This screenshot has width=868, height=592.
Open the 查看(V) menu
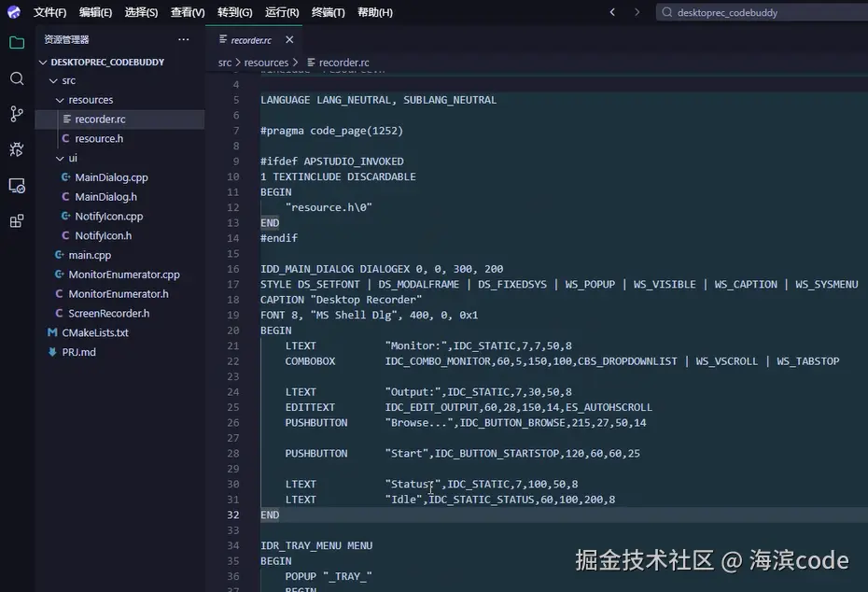tap(188, 12)
